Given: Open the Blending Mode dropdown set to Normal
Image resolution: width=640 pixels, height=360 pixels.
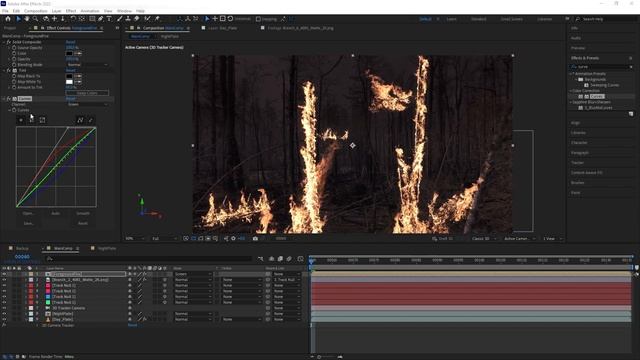Looking at the screenshot, I should pos(87,65).
